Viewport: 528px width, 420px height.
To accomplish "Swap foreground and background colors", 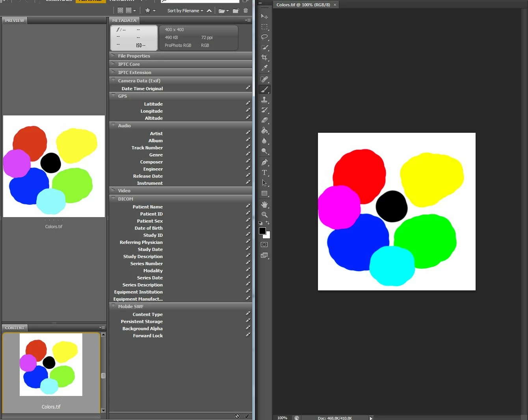I will 268,223.
